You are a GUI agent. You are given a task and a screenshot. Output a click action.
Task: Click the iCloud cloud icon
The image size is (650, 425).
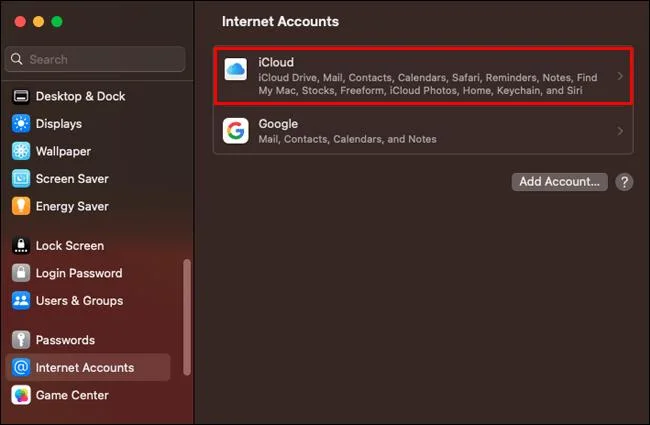coord(235,69)
